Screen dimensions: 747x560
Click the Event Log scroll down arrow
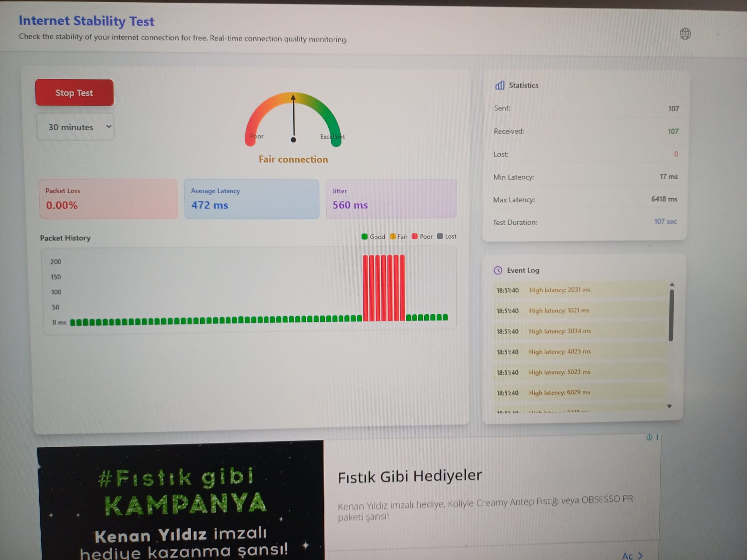click(x=669, y=406)
